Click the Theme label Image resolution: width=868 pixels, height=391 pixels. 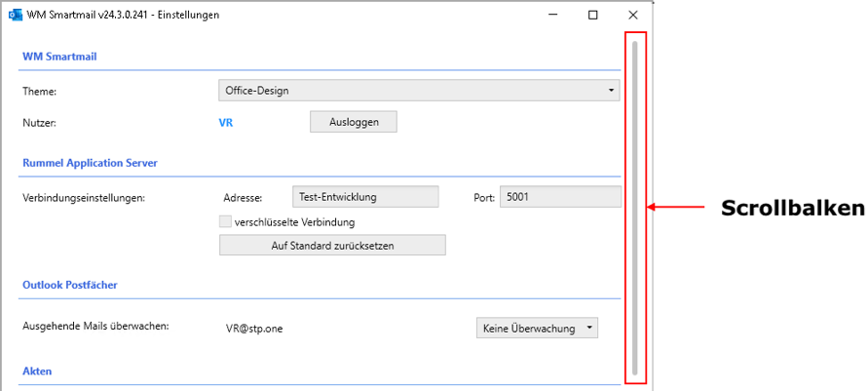(x=39, y=92)
